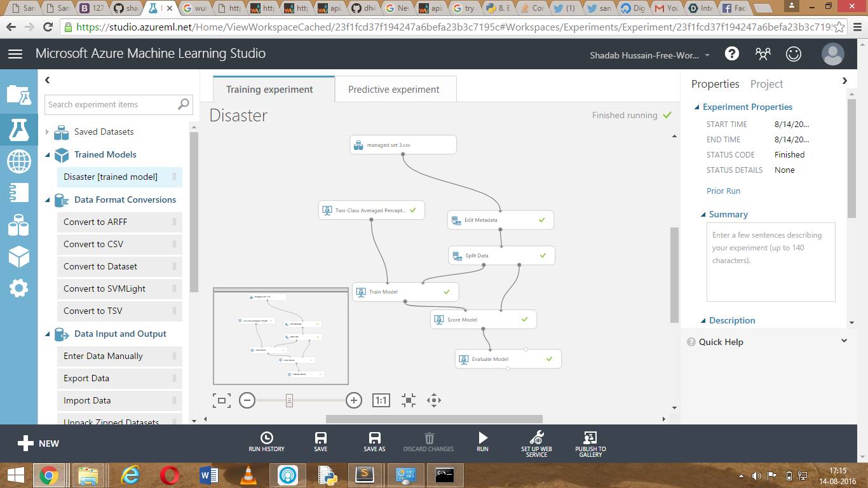Image resolution: width=868 pixels, height=488 pixels.
Task: Click the Search experiment items field
Action: coord(118,104)
